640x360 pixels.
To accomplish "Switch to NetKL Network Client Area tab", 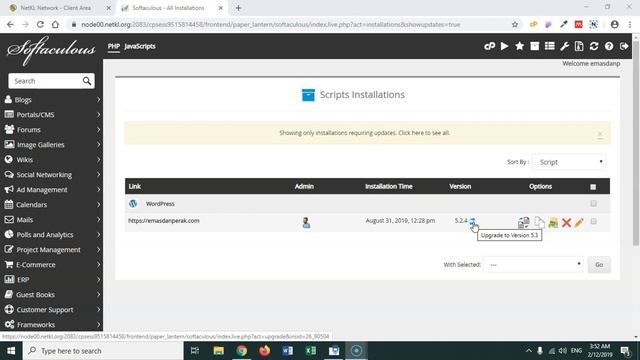I will tap(59, 8).
